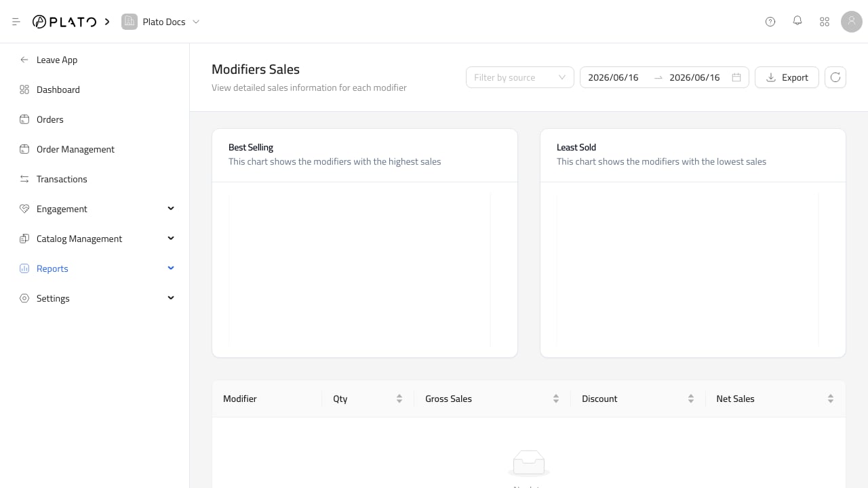Refresh the Modifiers Sales report

pos(835,77)
